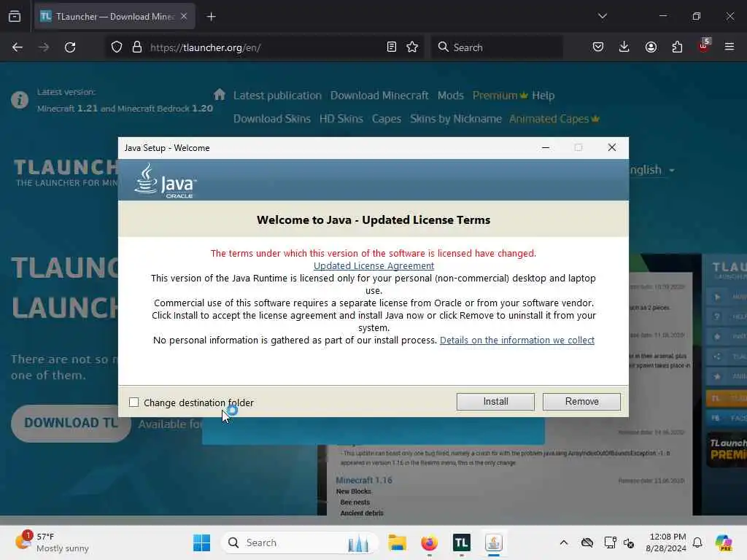Open the Updated License Agreement link
Image resolution: width=747 pixels, height=560 pixels.
click(x=373, y=265)
